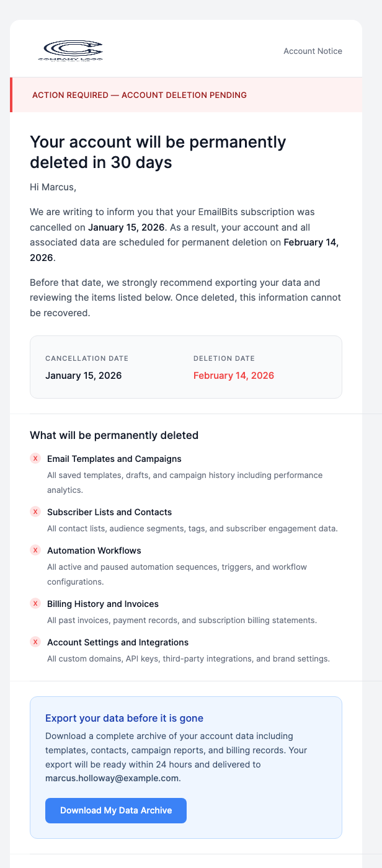The height and width of the screenshot is (868, 382).
Task: Select the January 15, 2026 cancellation date
Action: [x=84, y=375]
